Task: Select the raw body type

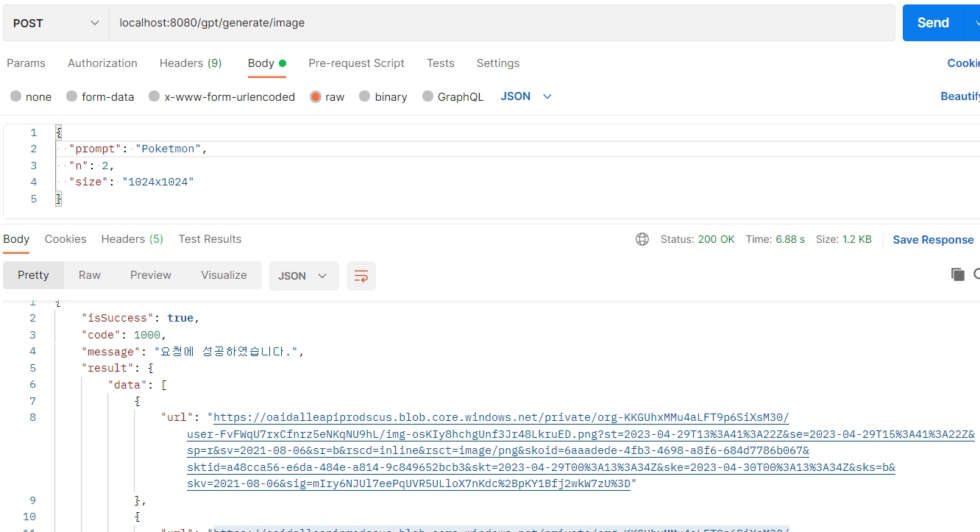Action: pyautogui.click(x=327, y=96)
